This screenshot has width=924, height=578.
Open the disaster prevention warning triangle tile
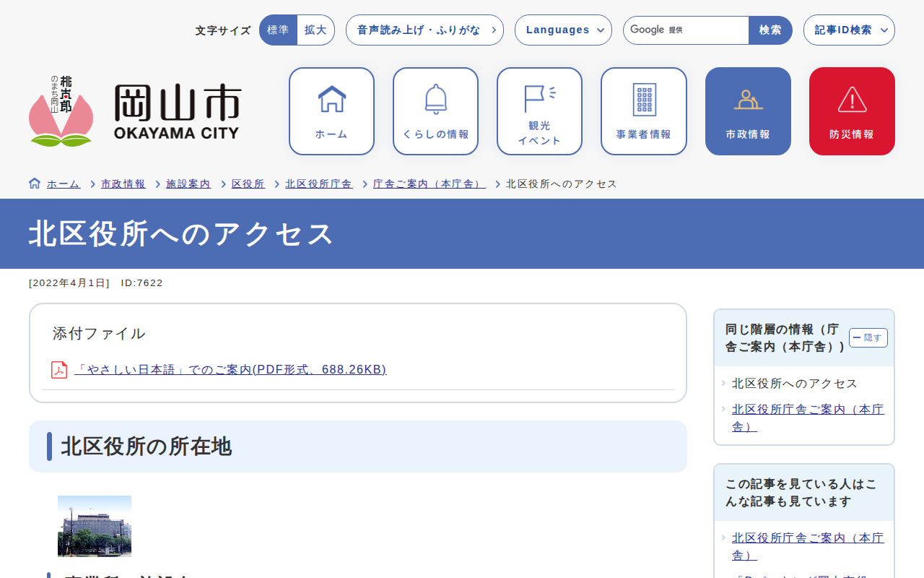852,111
